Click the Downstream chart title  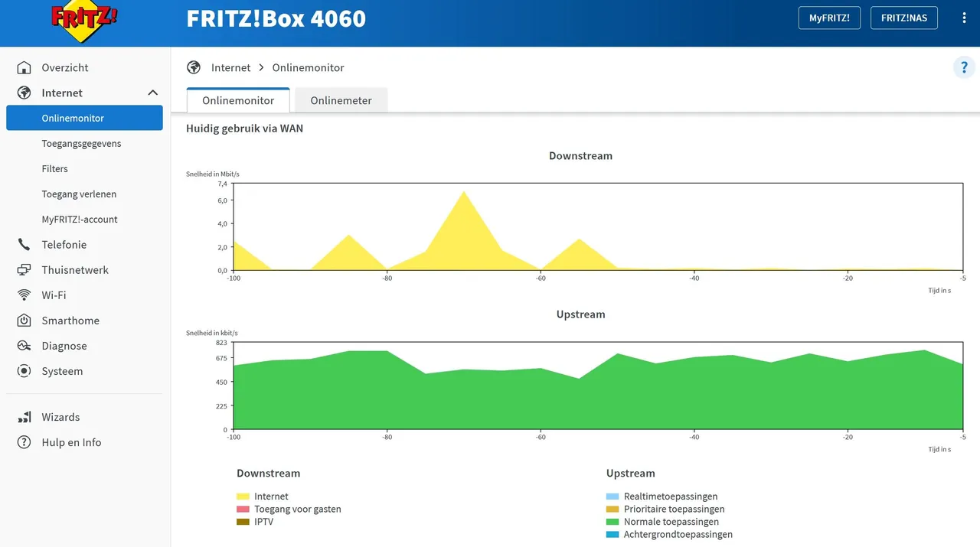coord(580,155)
